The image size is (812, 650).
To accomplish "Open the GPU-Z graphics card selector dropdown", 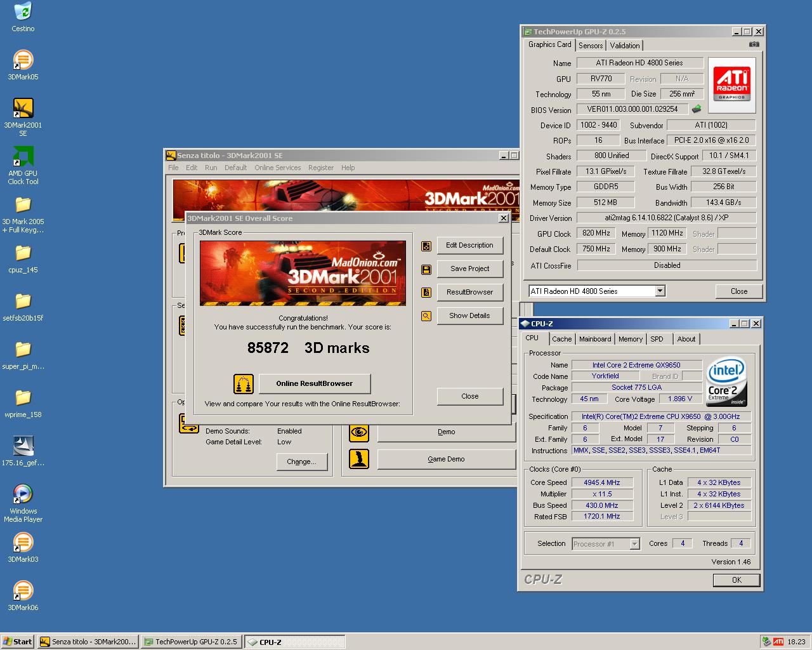I will tap(660, 291).
